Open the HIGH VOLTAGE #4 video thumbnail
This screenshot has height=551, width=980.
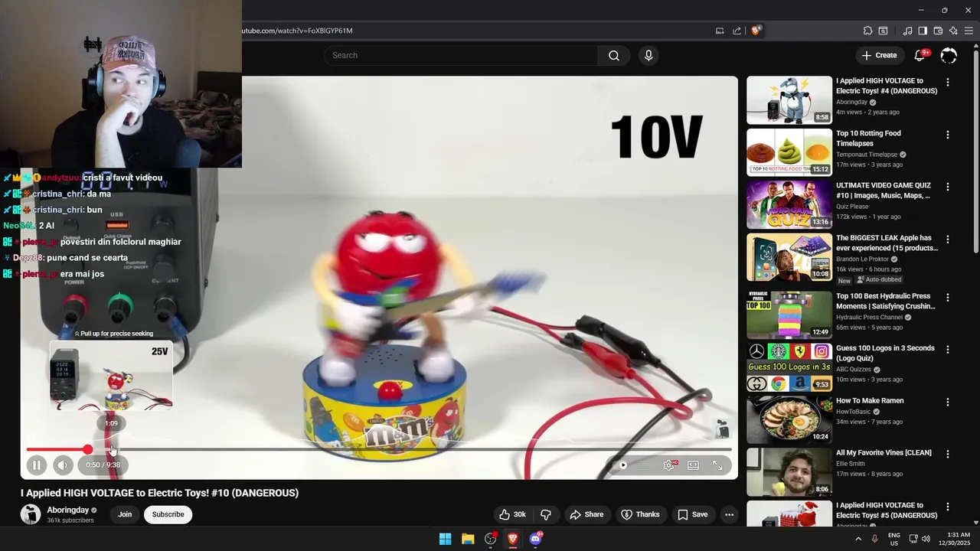point(789,99)
